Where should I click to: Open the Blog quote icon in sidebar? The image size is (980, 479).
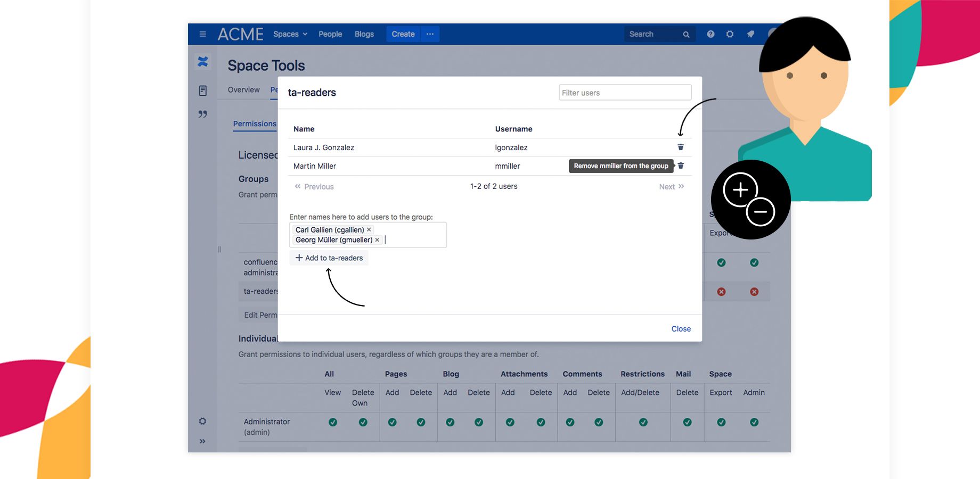coord(203,114)
